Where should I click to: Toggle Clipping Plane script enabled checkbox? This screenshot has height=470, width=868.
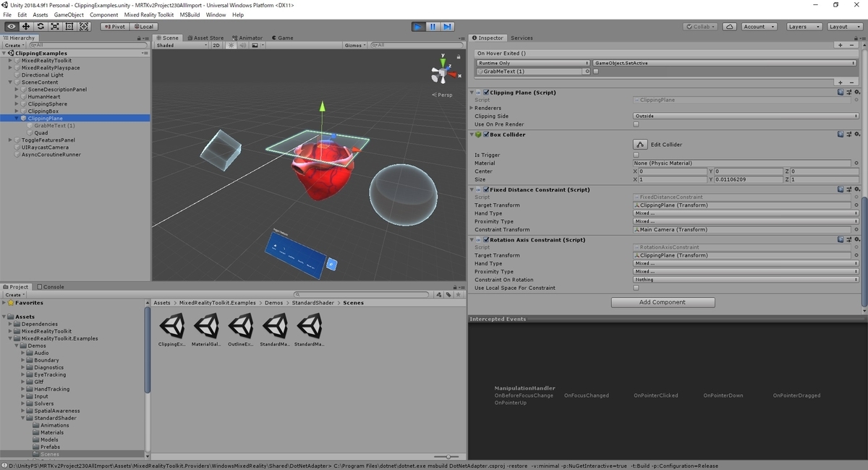(486, 93)
